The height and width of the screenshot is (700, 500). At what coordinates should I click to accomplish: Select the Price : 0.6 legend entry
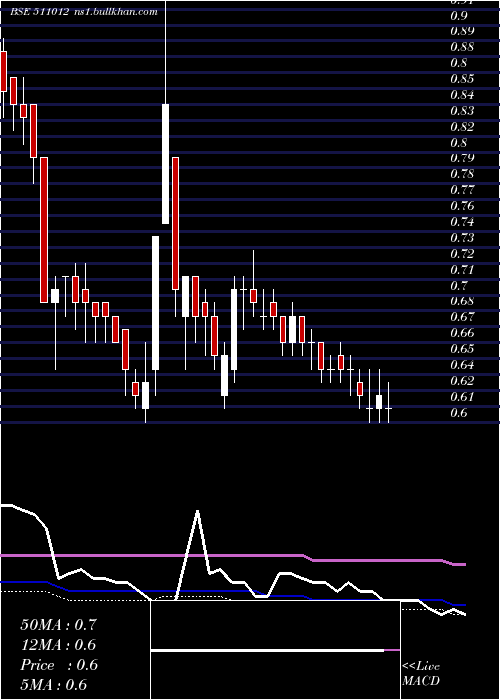[x=59, y=665]
